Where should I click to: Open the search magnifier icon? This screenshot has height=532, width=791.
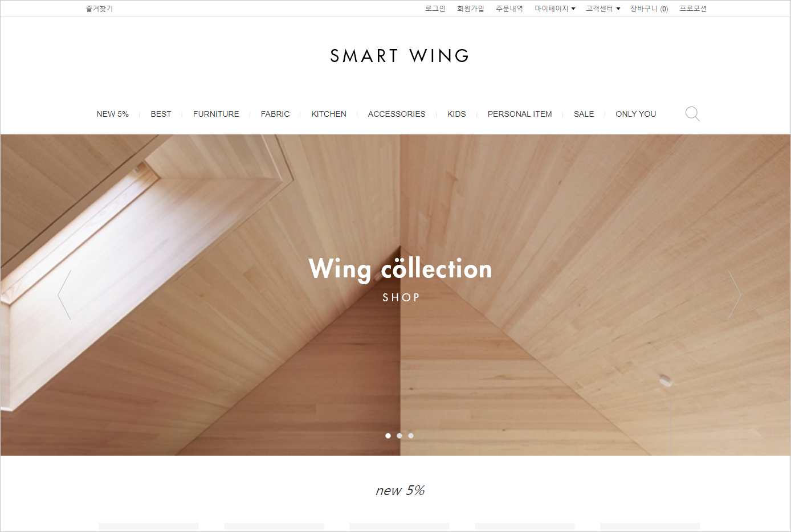coord(692,114)
